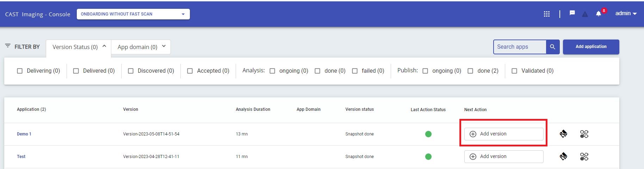Open the admin user menu
644x169 pixels.
(x=626, y=13)
